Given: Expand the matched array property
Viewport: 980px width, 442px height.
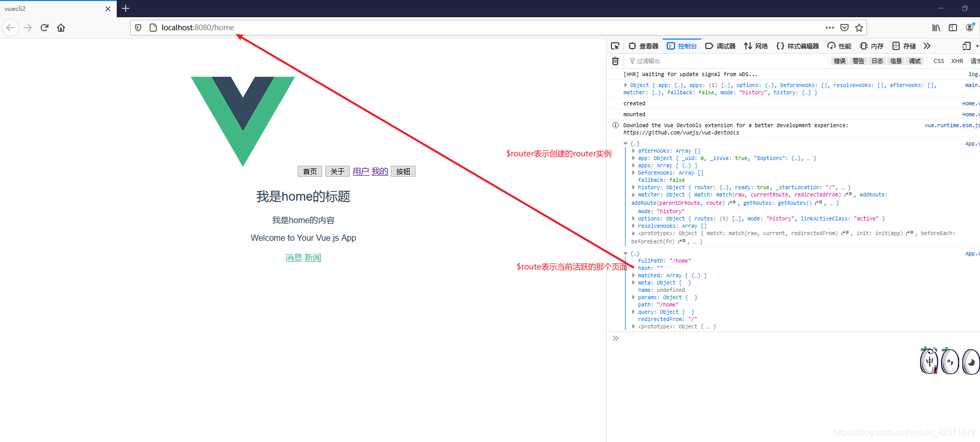Looking at the screenshot, I should (633, 275).
